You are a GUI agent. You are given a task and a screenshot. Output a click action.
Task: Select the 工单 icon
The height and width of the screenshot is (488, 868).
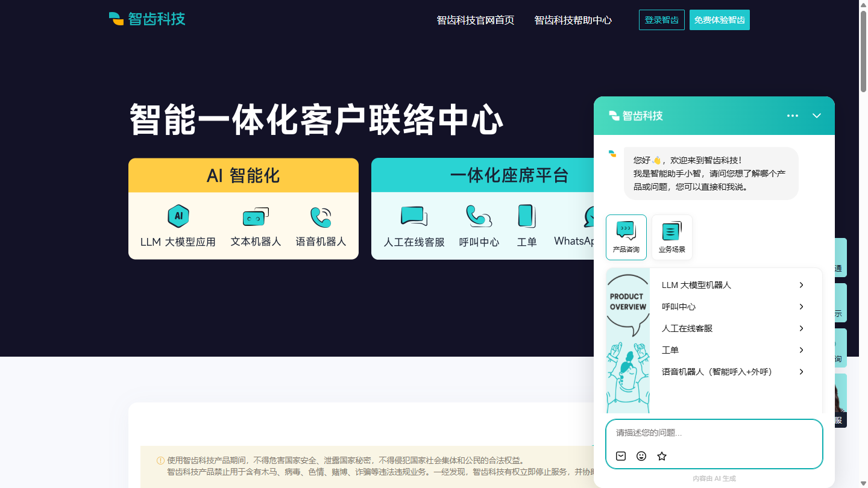[527, 216]
